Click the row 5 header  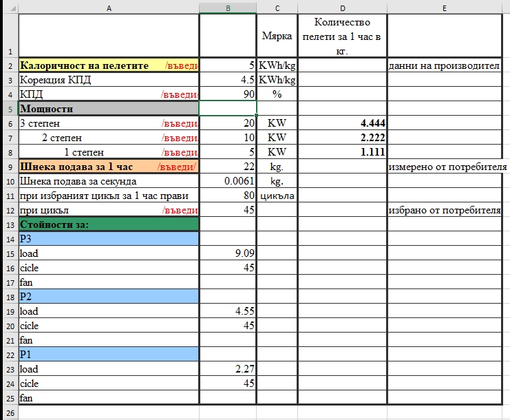[x=8, y=109]
